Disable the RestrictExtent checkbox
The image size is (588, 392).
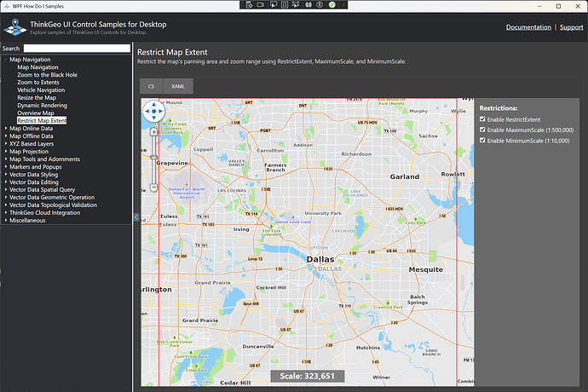pos(483,120)
